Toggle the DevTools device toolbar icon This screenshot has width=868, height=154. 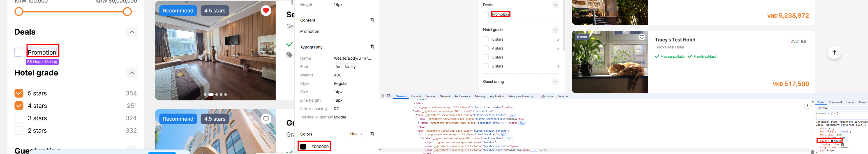tap(389, 96)
